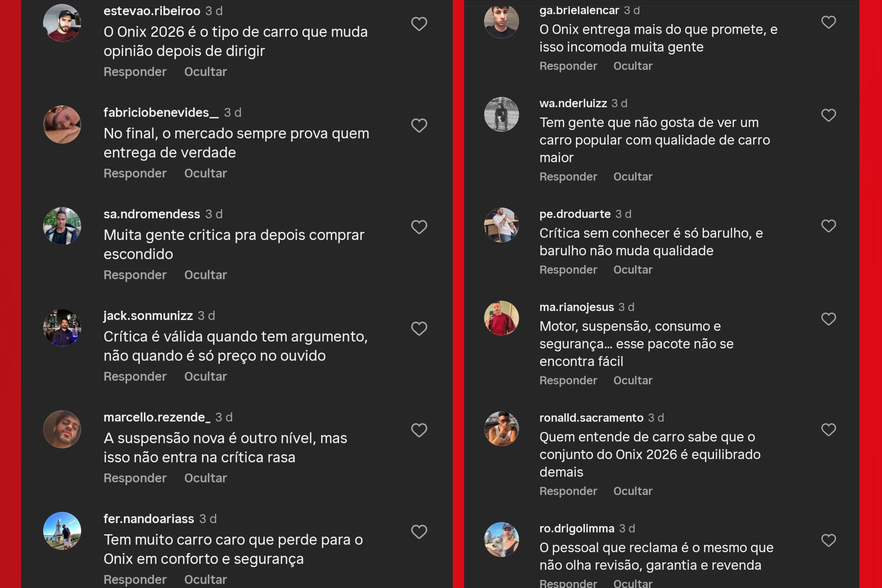Image resolution: width=882 pixels, height=588 pixels.
Task: Like ronalld.sacramento's comment
Action: click(828, 429)
